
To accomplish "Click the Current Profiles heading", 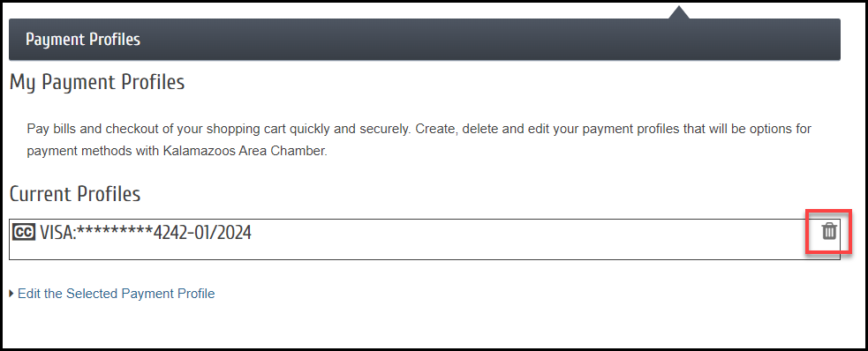I will (x=75, y=194).
